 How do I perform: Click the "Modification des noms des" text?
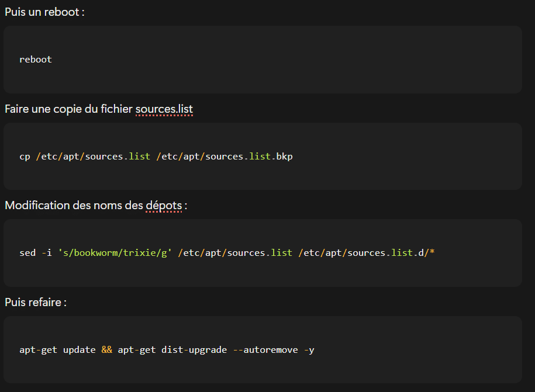coord(74,206)
